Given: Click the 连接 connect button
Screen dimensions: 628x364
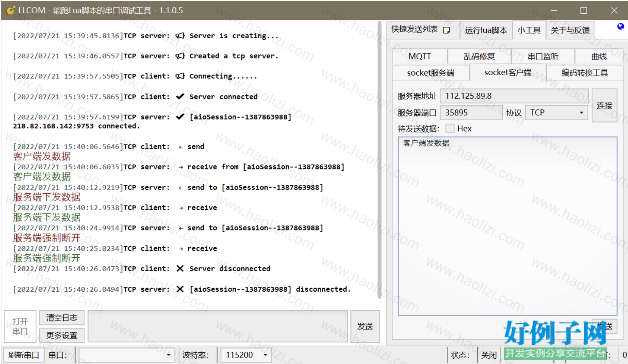Looking at the screenshot, I should pos(605,105).
